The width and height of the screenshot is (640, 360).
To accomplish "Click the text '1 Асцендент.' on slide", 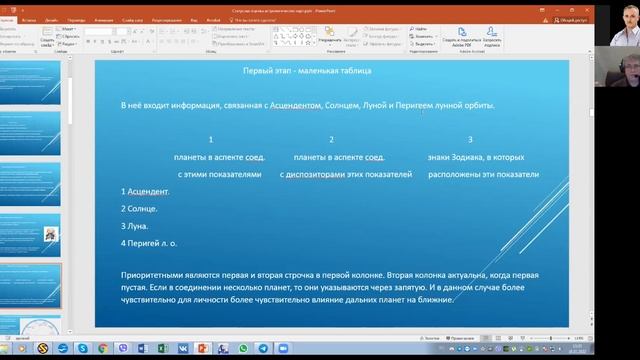I will coord(145,191).
